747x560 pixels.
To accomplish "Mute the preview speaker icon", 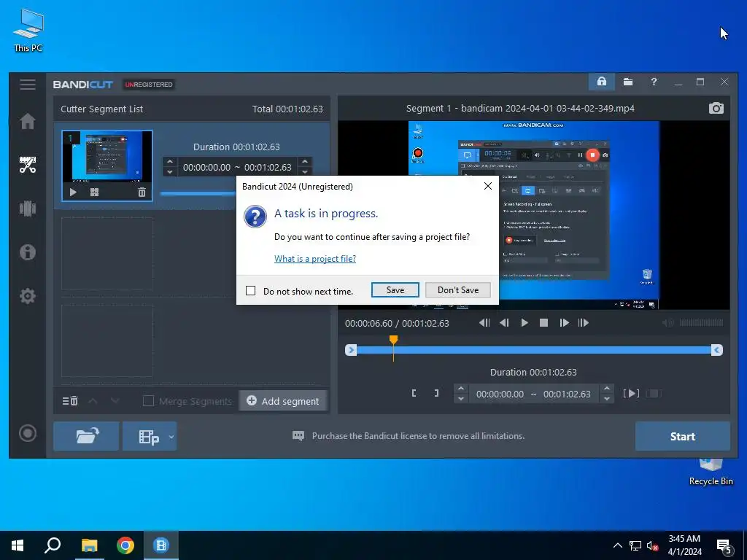I will 668,323.
